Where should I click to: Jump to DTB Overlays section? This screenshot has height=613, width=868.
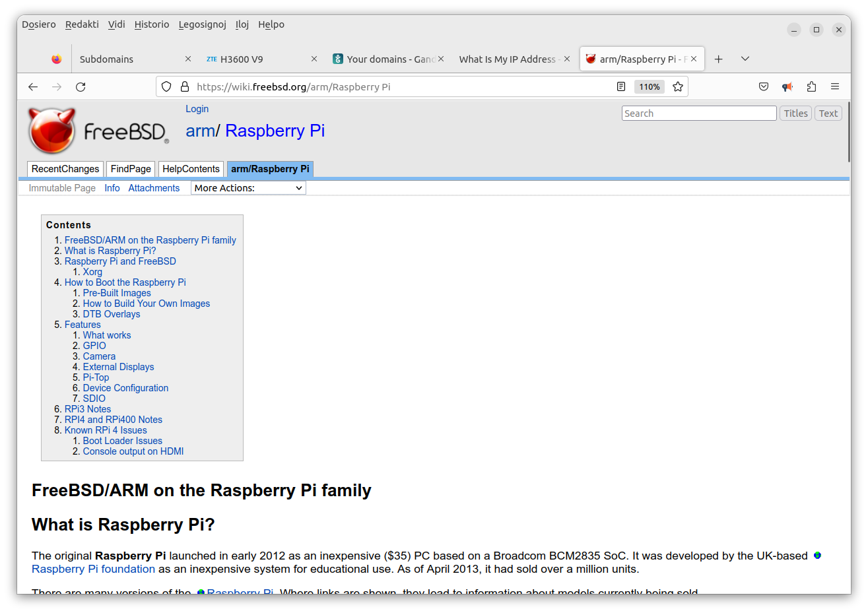(112, 314)
